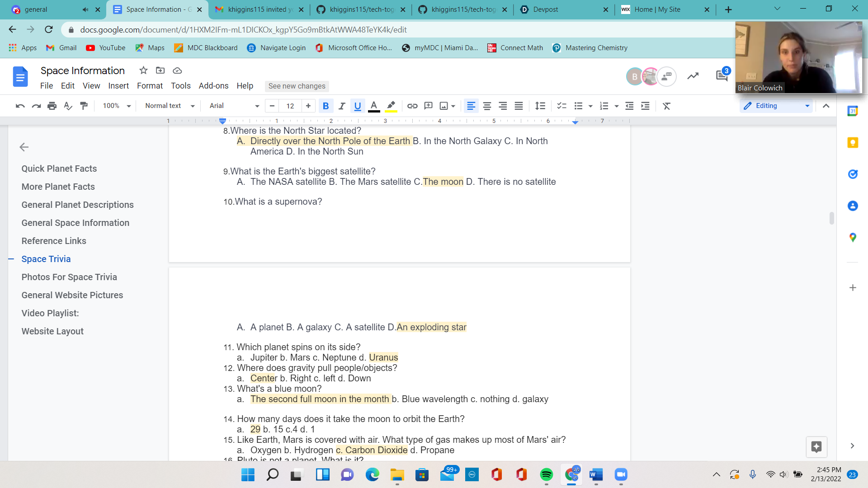Viewport: 868px width, 488px height.
Task: Star the Space Information document
Action: pos(143,70)
